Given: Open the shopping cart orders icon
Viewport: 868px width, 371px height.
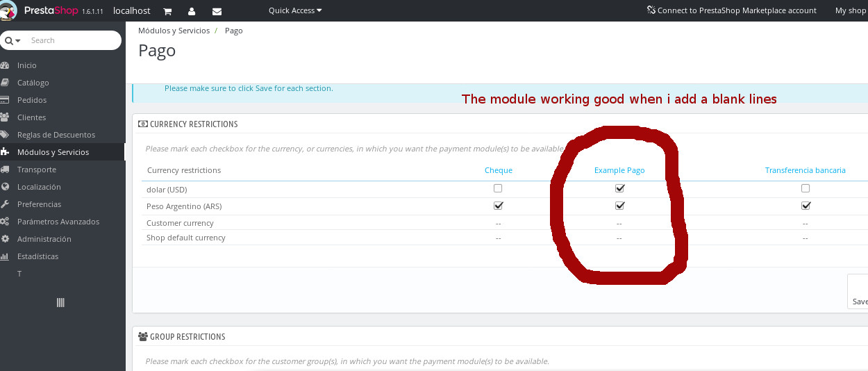Looking at the screenshot, I should (x=167, y=11).
